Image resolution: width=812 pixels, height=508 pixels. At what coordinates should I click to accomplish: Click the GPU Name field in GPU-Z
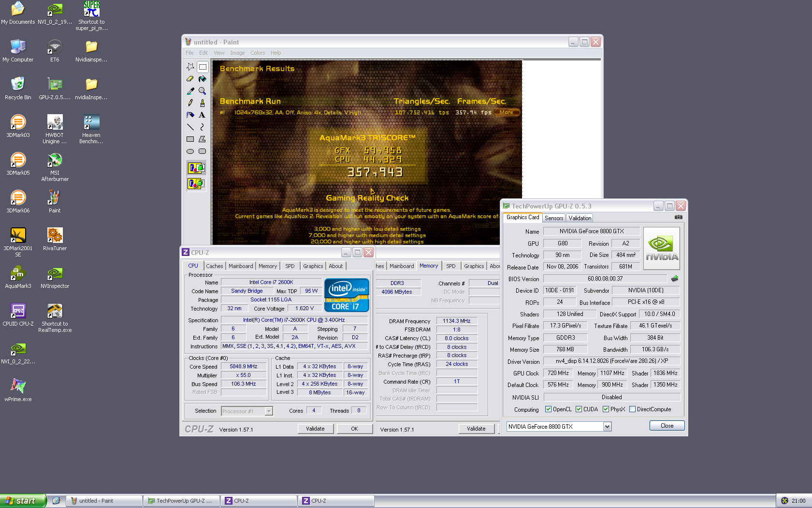click(x=592, y=231)
